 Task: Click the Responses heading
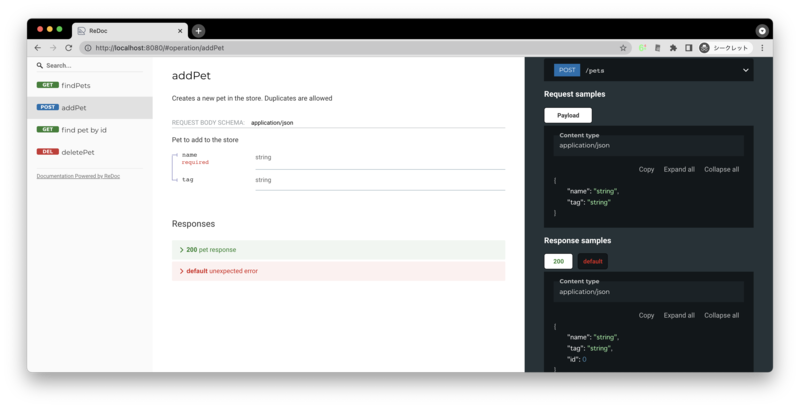point(193,224)
